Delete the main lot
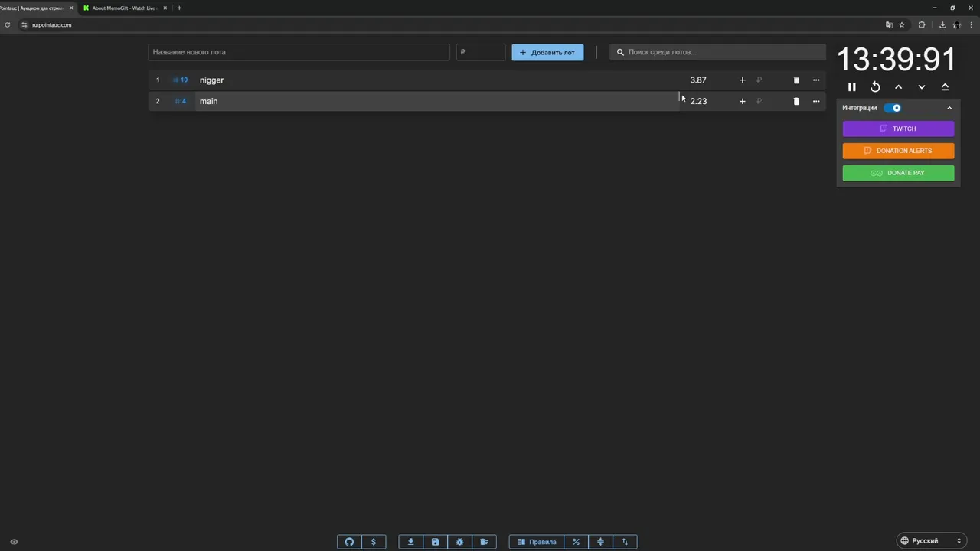 pos(796,101)
